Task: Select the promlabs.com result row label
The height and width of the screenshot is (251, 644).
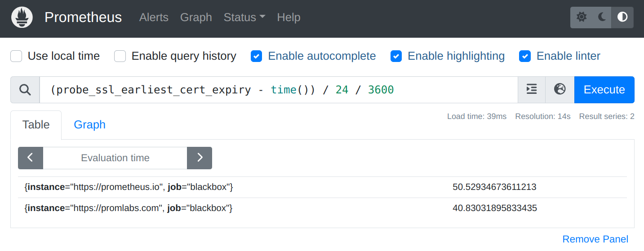Action: click(128, 208)
